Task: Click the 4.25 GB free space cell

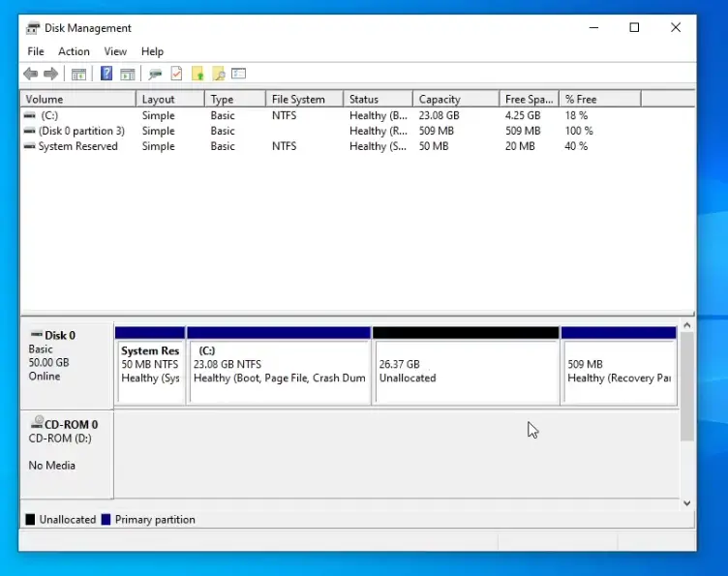Action: (x=523, y=115)
